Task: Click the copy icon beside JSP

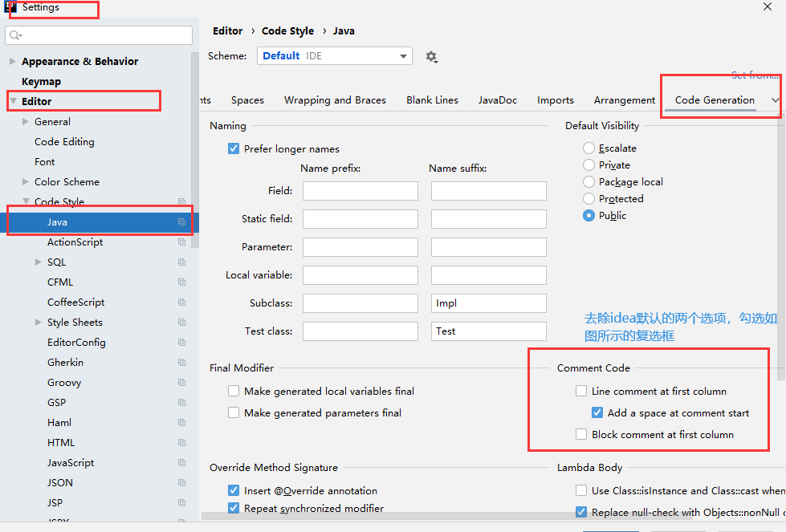Action: point(182,502)
